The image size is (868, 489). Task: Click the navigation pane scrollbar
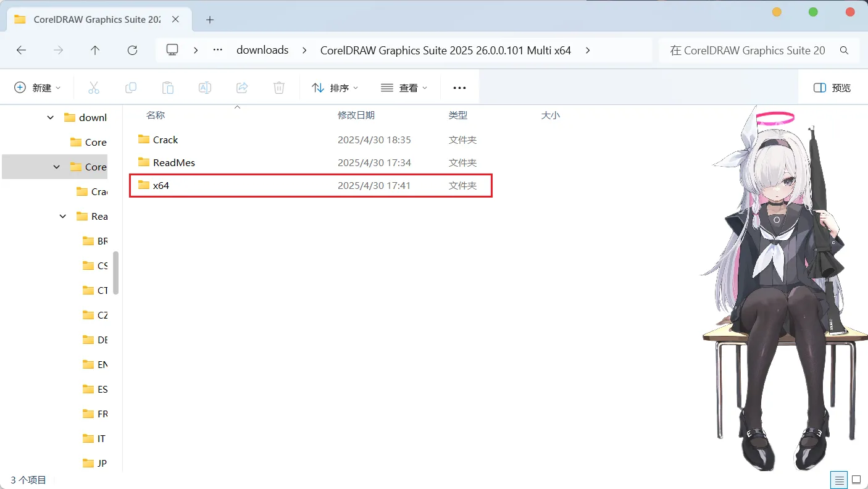(115, 273)
